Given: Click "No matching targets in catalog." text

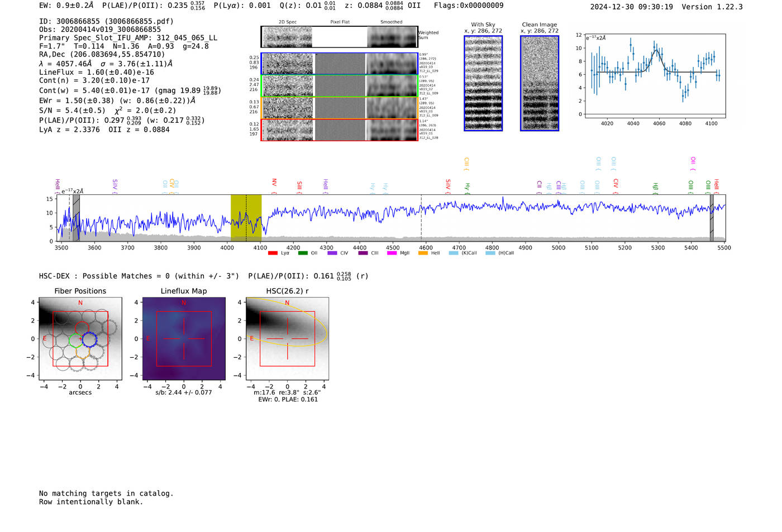Looking at the screenshot, I should point(106,493).
